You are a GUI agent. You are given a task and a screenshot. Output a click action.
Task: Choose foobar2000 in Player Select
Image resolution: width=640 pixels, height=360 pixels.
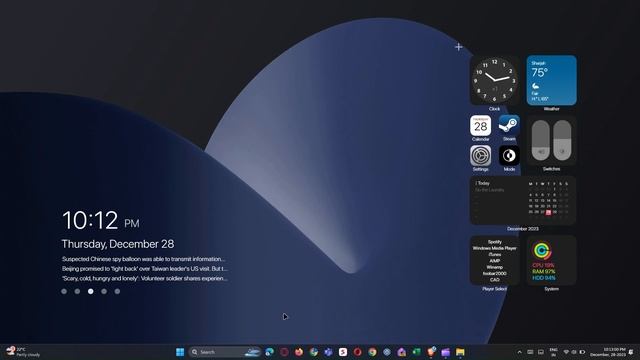click(x=495, y=273)
